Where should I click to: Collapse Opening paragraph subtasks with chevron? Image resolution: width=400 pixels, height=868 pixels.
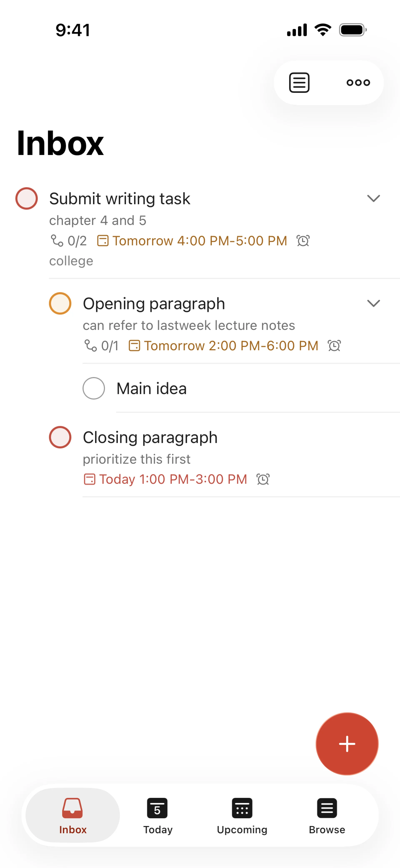[x=373, y=303]
